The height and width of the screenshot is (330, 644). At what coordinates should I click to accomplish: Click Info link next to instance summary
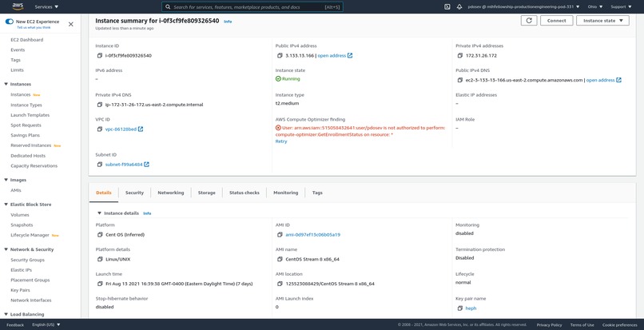228,22
